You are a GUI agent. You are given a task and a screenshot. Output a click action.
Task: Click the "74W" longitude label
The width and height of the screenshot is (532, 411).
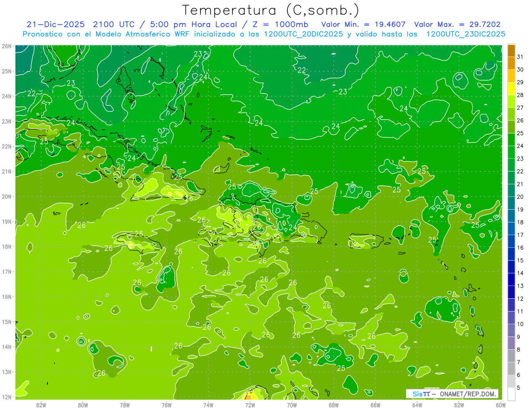[208, 404]
